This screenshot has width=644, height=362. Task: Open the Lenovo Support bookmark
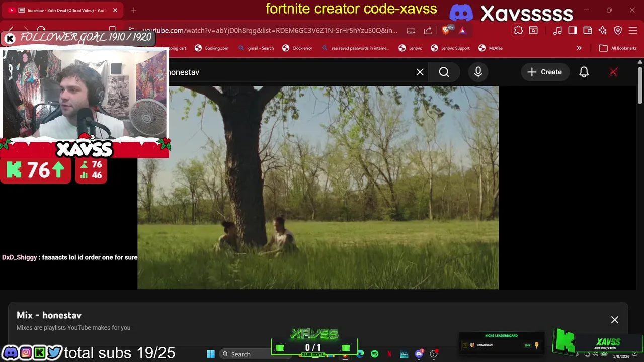pos(450,48)
